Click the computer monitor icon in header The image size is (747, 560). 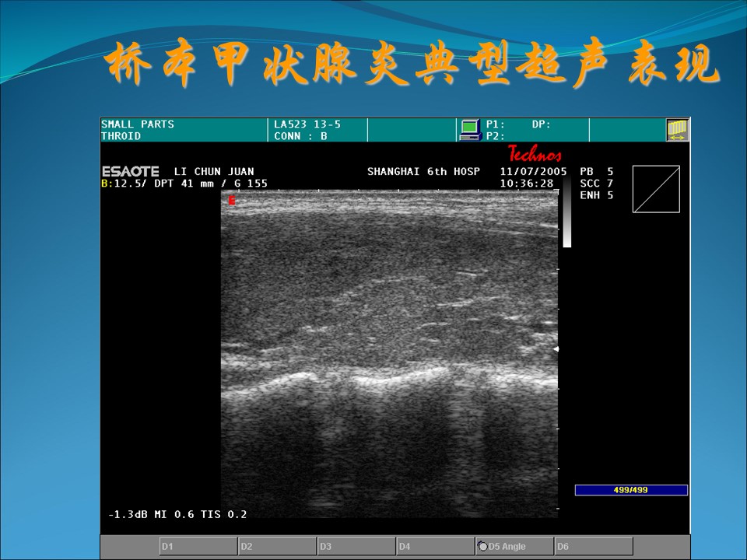coord(470,130)
